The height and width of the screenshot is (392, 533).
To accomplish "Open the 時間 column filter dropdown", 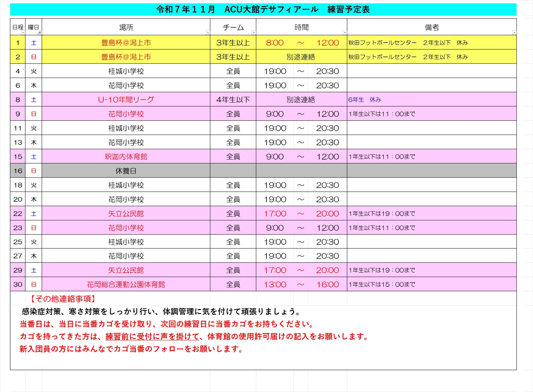I will [345, 33].
